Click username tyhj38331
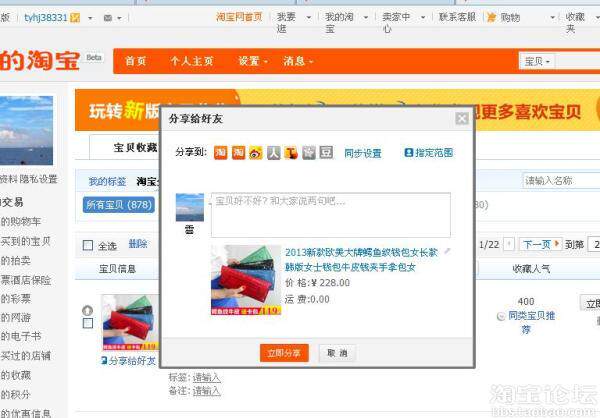The width and height of the screenshot is (600, 418). pyautogui.click(x=46, y=18)
